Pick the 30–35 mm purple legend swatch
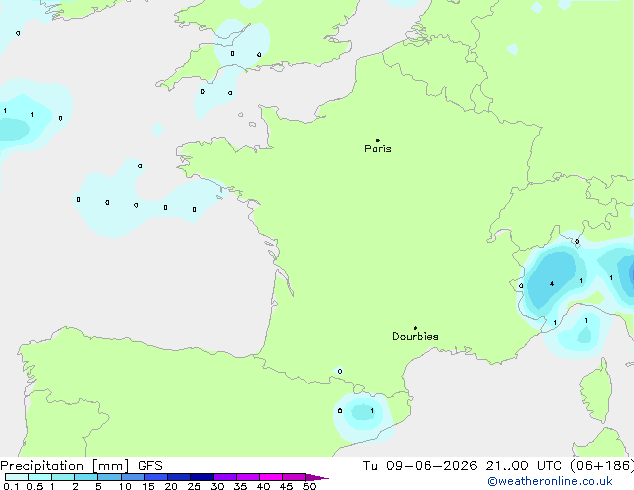The image size is (634, 490). click(225, 477)
